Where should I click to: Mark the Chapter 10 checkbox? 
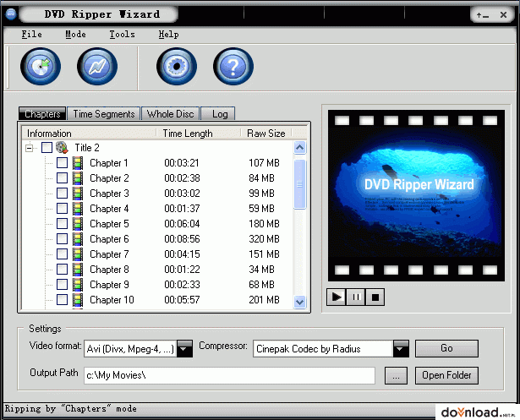pos(62,300)
